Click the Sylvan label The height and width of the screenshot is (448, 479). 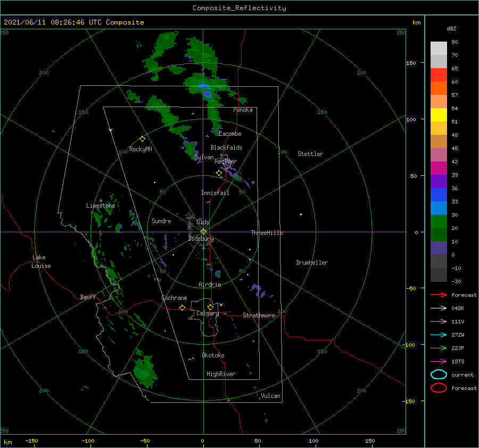pyautogui.click(x=204, y=157)
